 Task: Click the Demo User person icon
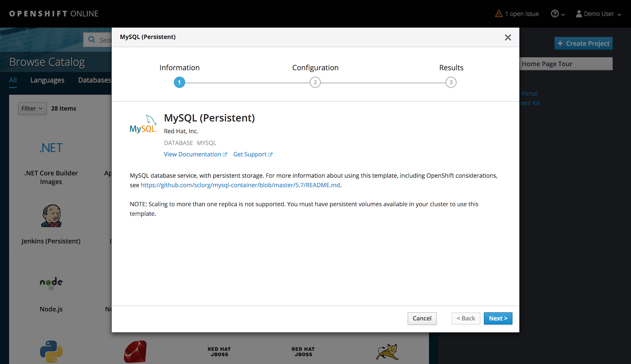click(579, 14)
